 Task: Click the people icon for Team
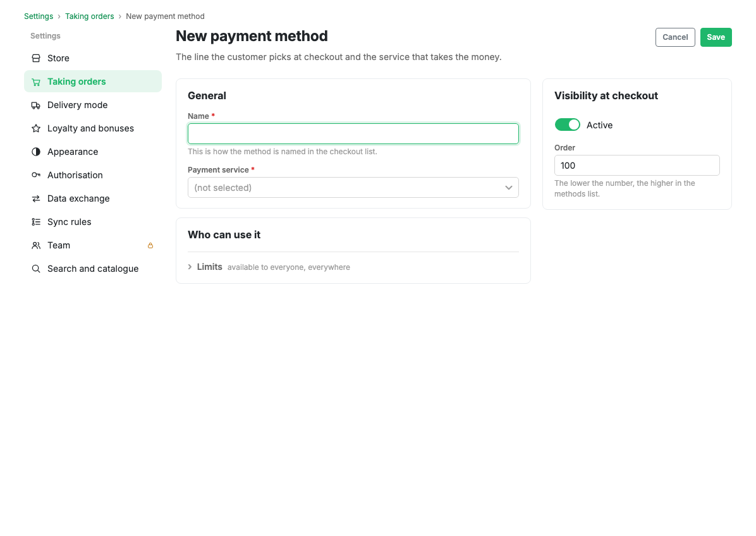[36, 245]
